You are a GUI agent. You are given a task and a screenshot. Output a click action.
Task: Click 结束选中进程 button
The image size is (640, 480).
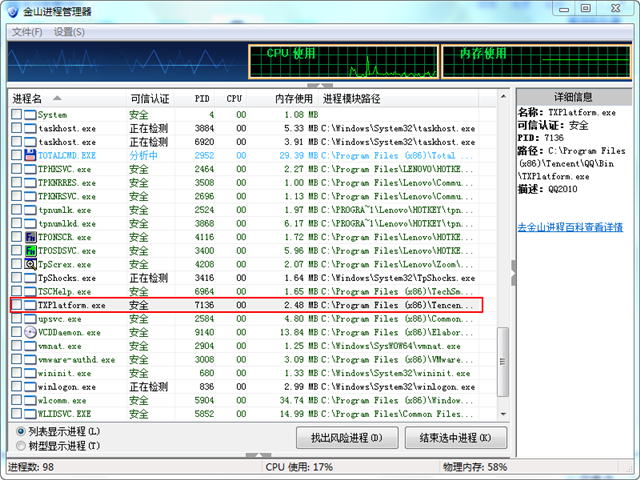(x=456, y=438)
